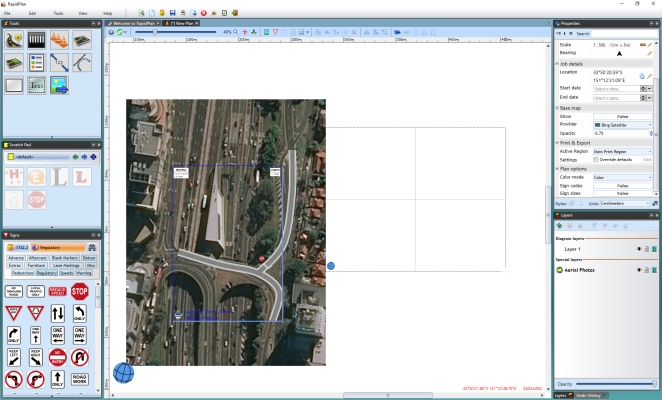Select the Advance sign category
Viewport: 662px width, 400px height.
(16, 258)
